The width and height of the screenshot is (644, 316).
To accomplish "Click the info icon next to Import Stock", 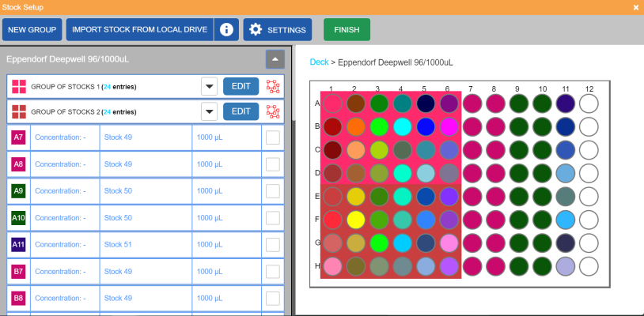I will click(x=226, y=30).
